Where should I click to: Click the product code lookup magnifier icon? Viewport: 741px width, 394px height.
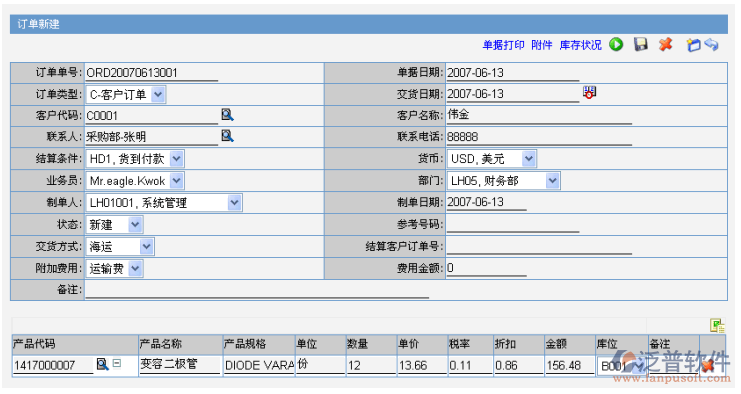click(x=102, y=364)
